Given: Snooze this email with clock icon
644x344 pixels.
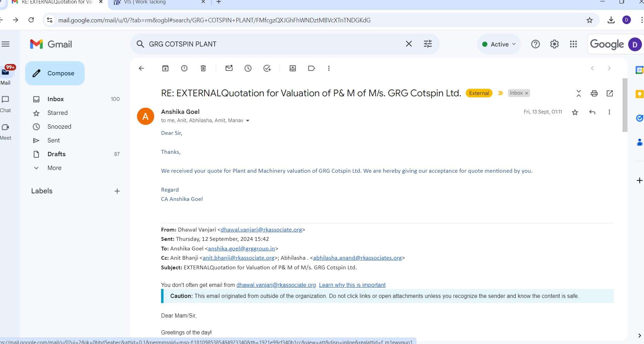Looking at the screenshot, I should (248, 68).
